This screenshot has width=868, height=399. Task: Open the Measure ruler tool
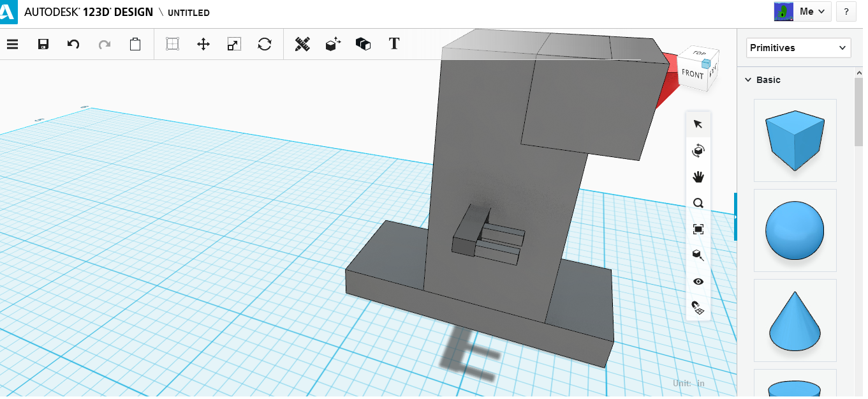(302, 44)
